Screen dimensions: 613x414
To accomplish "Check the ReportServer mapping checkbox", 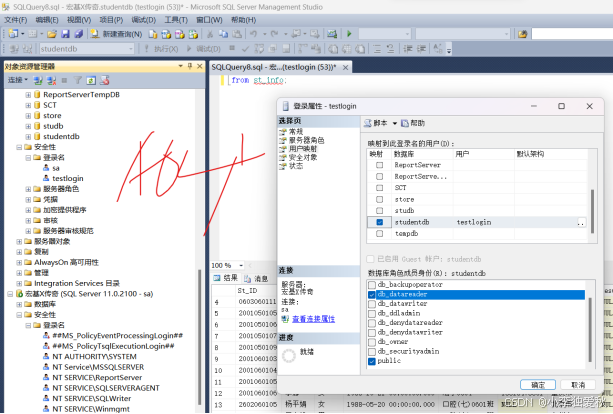I will (x=379, y=165).
